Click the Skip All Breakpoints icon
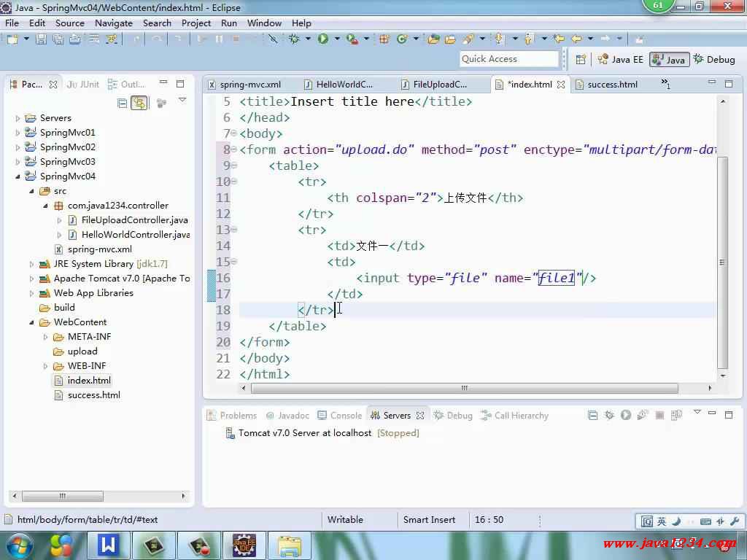The image size is (747, 560). pyautogui.click(x=273, y=39)
